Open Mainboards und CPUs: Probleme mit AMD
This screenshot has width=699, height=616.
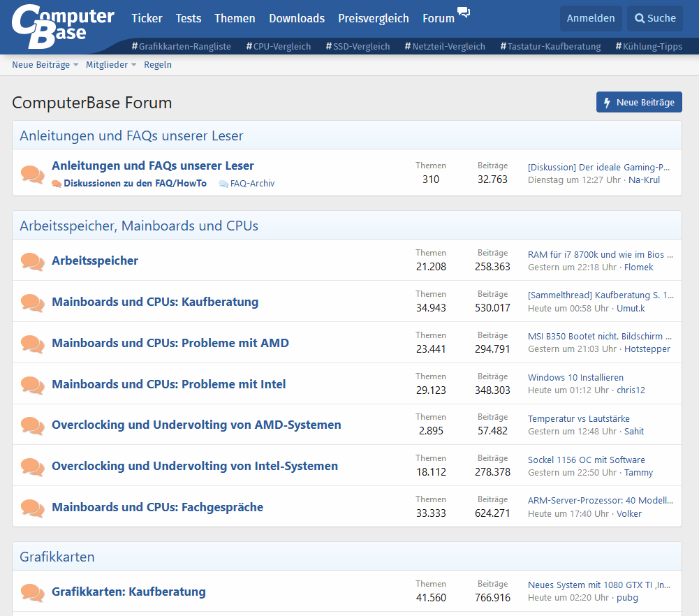pyautogui.click(x=170, y=343)
